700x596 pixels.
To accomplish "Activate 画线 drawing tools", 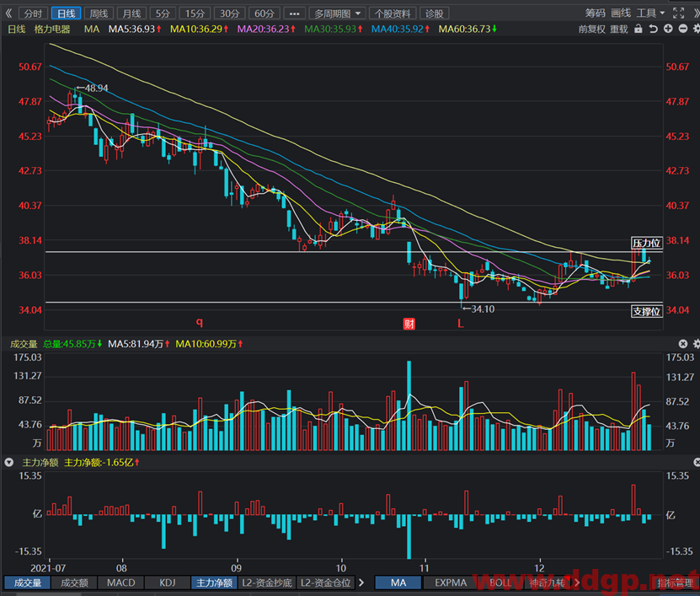I will point(621,13).
